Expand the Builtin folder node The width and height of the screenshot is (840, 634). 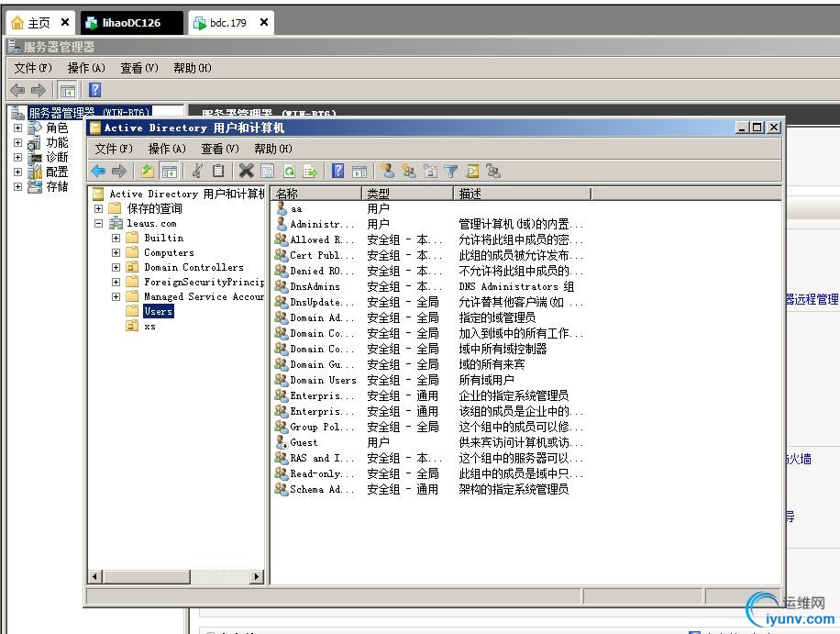pyautogui.click(x=116, y=238)
